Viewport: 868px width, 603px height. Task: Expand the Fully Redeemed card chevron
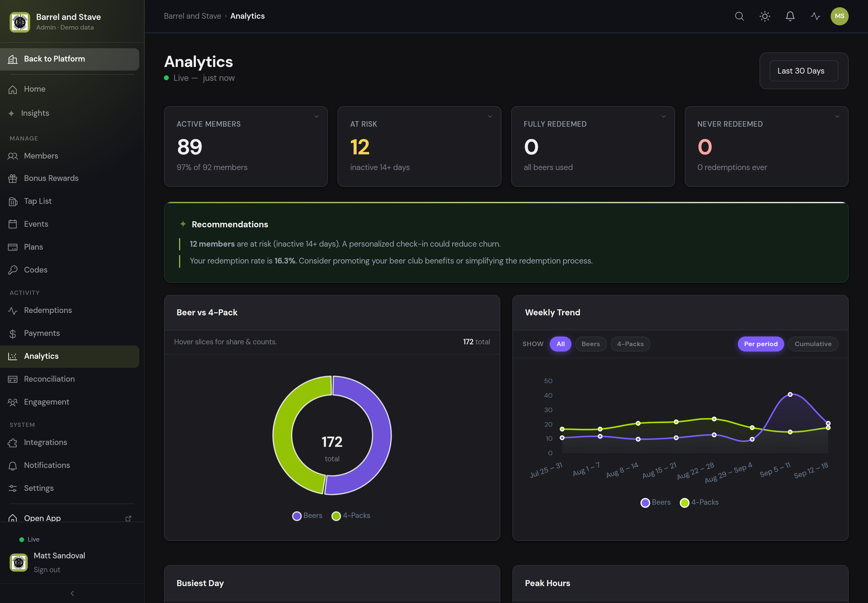point(664,116)
